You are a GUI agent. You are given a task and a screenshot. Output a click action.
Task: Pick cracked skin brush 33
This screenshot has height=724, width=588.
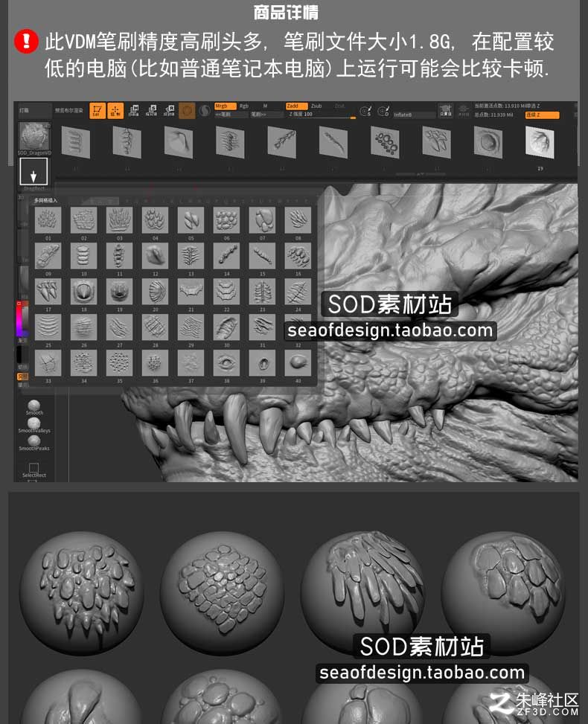click(48, 363)
